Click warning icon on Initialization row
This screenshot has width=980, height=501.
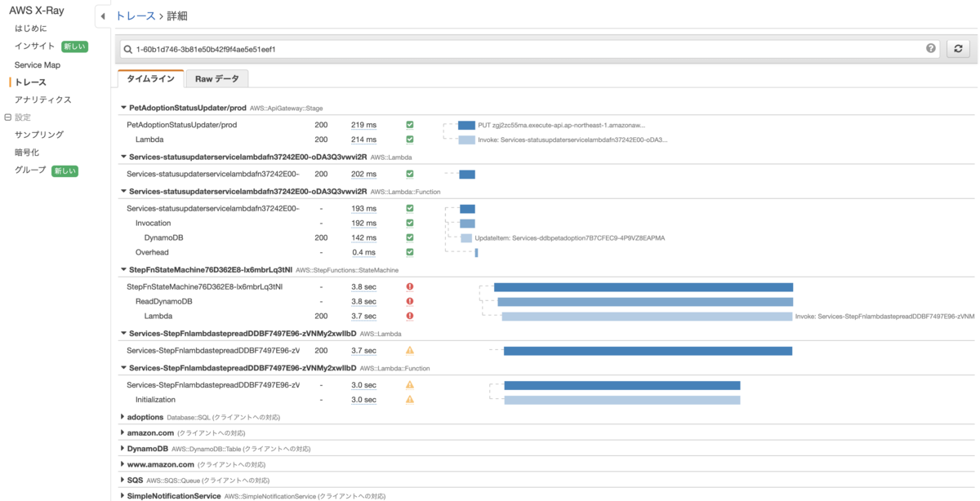tap(410, 400)
